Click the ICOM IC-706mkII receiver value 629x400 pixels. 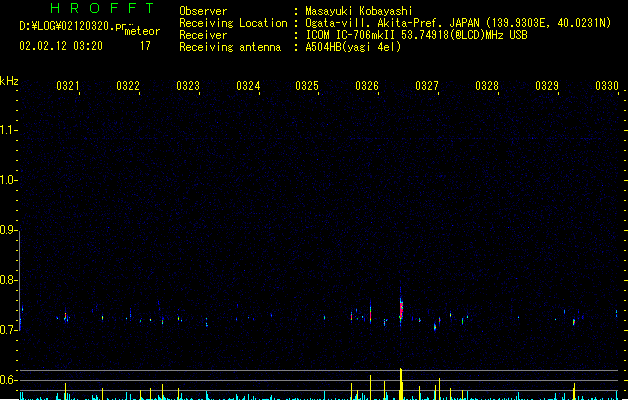pyautogui.click(x=416, y=35)
